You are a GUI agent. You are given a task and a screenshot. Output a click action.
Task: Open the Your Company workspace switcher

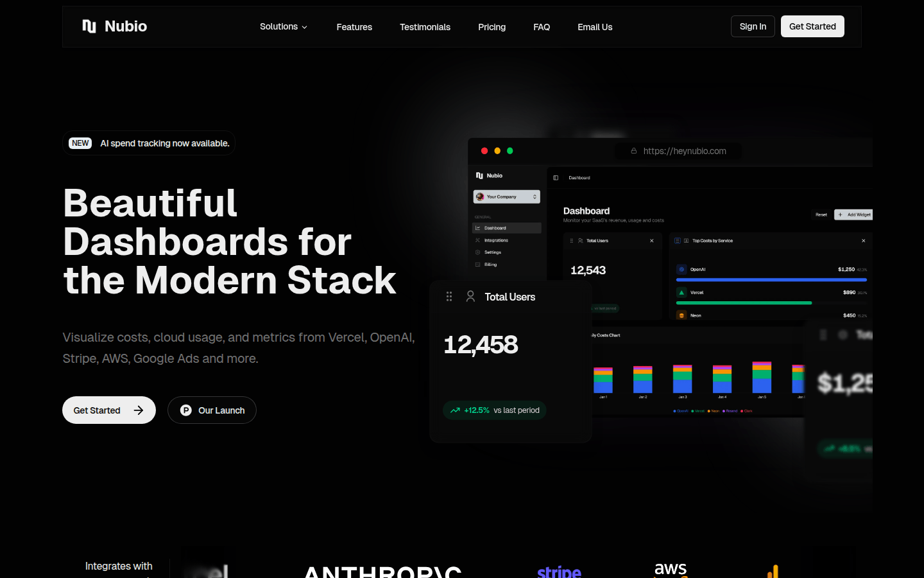click(506, 197)
